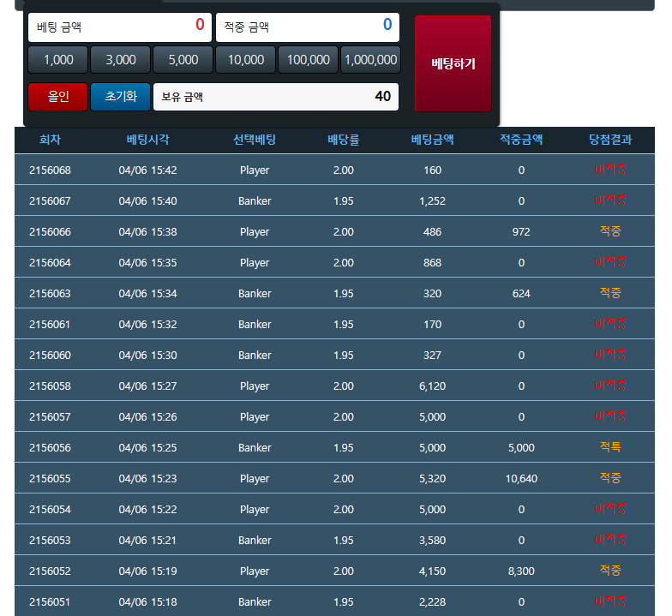The height and width of the screenshot is (616, 672).
Task: Click the 베팅 금액 input field
Action: pos(120,27)
